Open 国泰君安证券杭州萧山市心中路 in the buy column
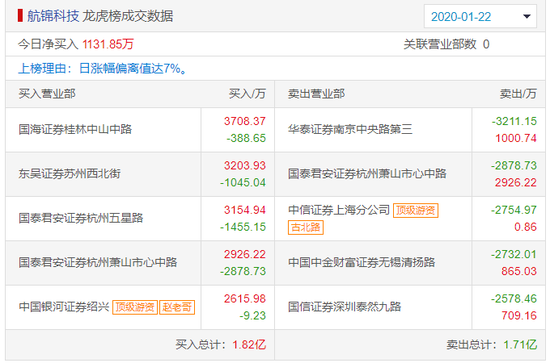 [98, 262]
